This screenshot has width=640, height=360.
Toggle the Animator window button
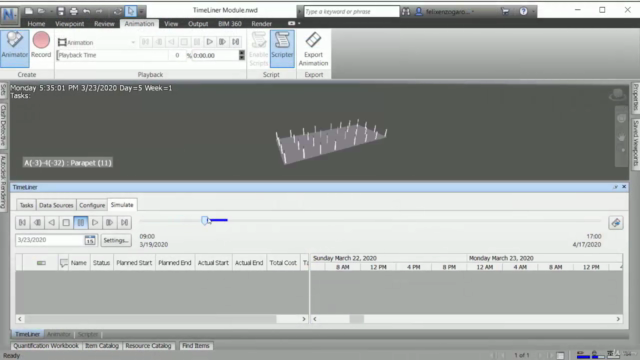(x=15, y=48)
